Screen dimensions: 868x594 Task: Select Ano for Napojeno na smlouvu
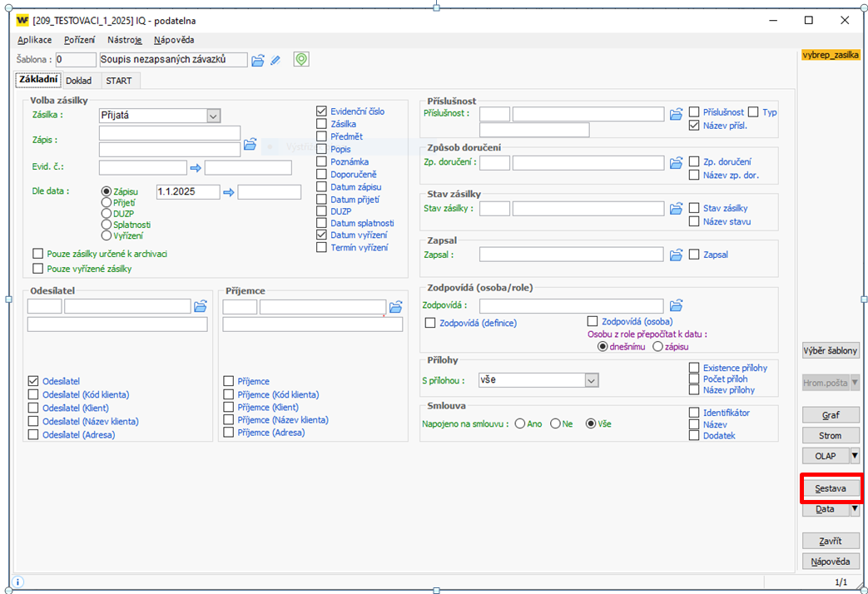click(520, 424)
